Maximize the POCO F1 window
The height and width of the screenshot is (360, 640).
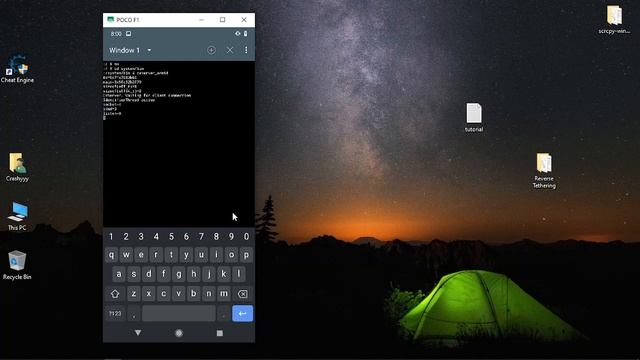222,20
